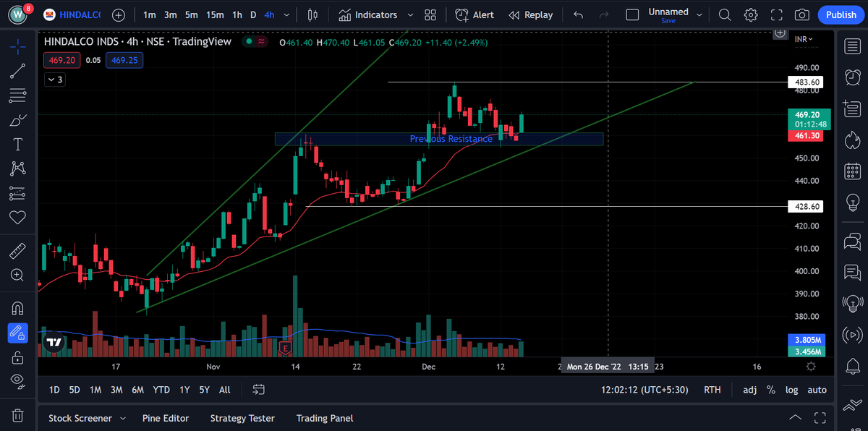Lock all drawing tools

(18, 357)
